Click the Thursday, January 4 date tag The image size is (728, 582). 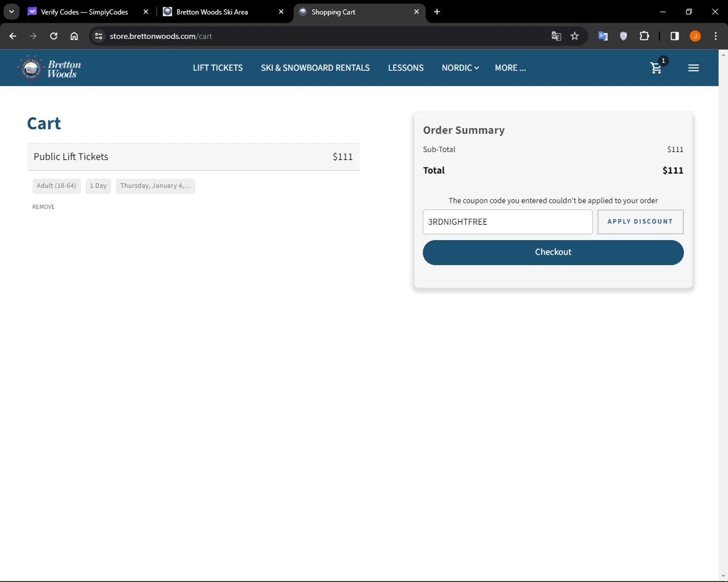[x=155, y=186]
